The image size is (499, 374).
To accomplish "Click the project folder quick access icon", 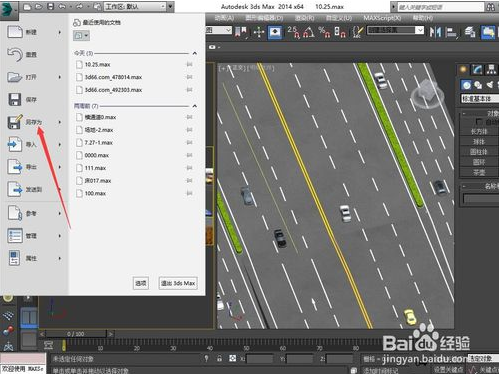I will (x=97, y=7).
